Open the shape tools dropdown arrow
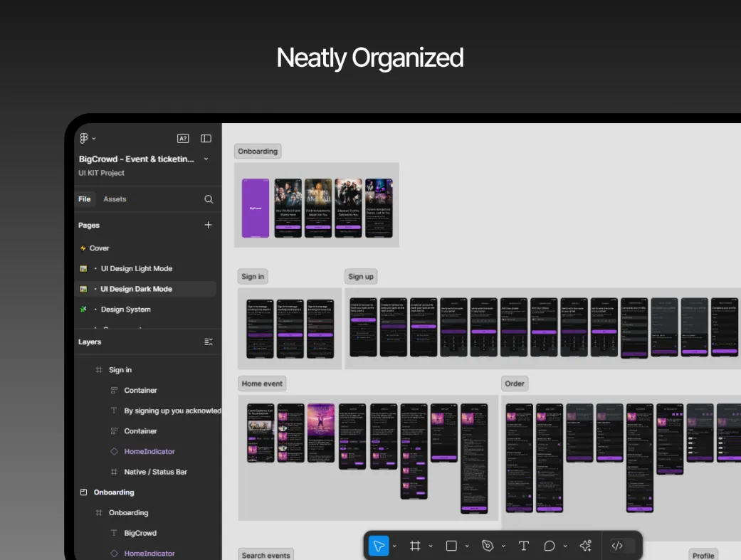741x560 pixels. click(x=467, y=546)
